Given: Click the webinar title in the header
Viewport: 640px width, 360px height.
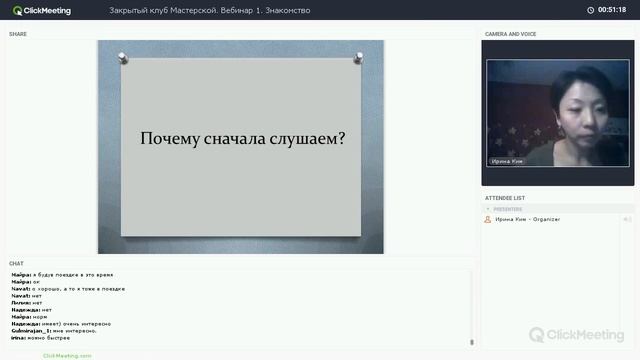Looking at the screenshot, I should (x=209, y=11).
